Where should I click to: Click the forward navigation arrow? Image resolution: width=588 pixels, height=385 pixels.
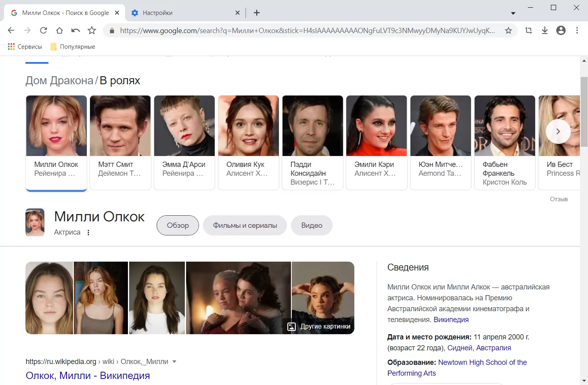27,30
